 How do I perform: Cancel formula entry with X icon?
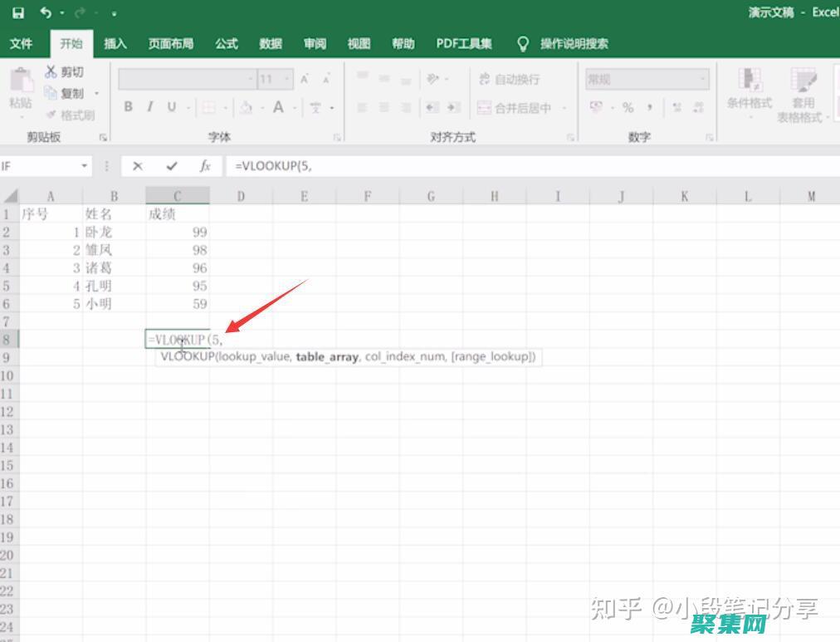[x=138, y=166]
